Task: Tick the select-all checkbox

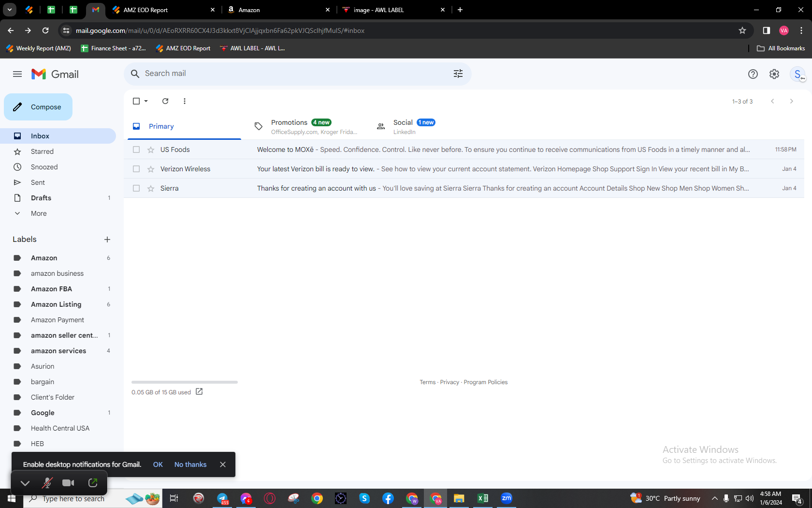Action: tap(136, 101)
